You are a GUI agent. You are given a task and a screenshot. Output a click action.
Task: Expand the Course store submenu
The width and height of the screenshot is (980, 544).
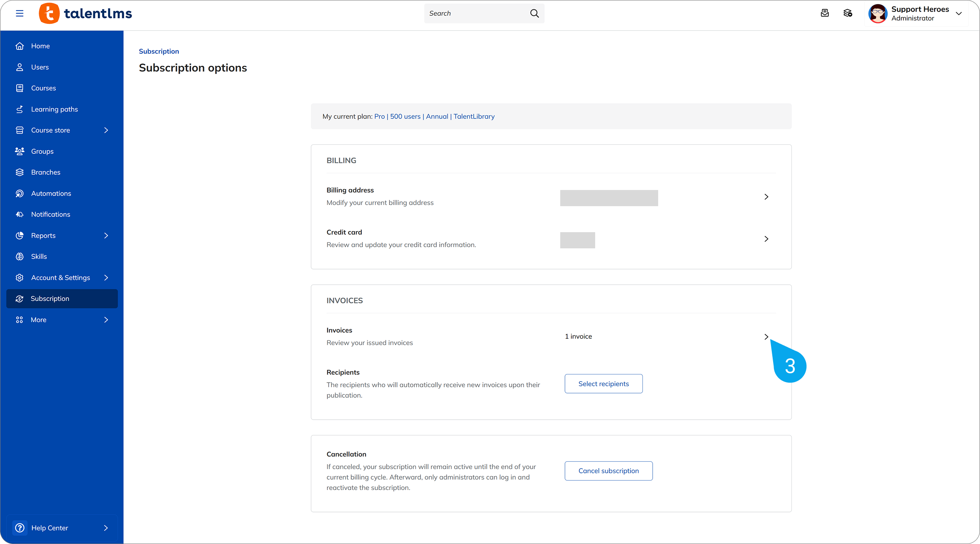[106, 130]
